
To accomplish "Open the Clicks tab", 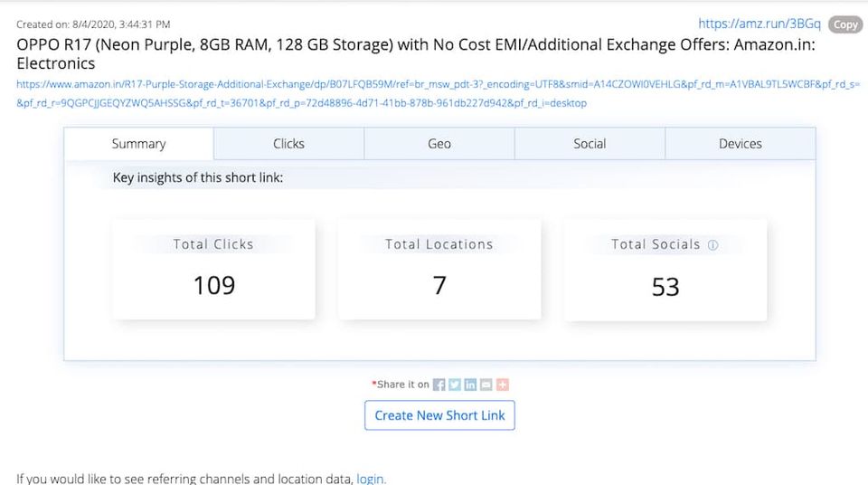I will click(288, 144).
